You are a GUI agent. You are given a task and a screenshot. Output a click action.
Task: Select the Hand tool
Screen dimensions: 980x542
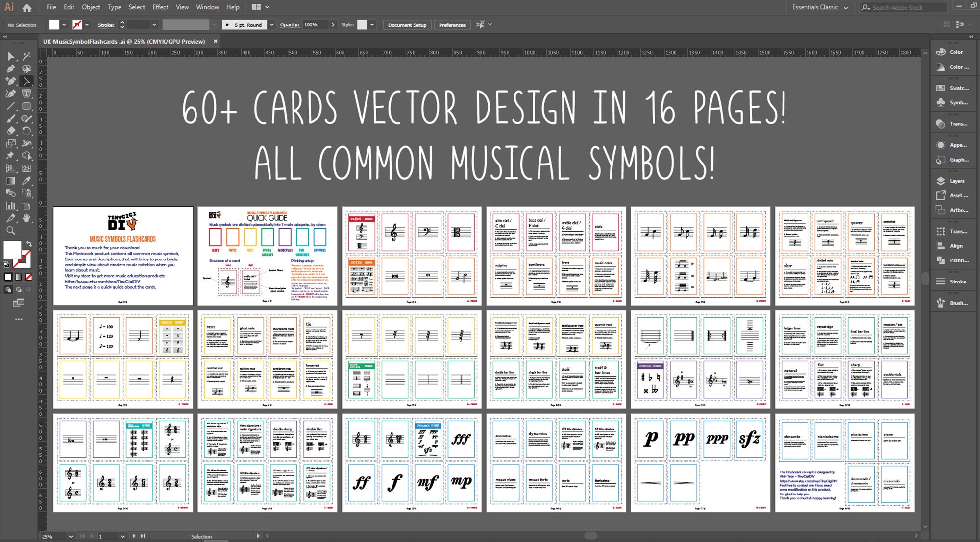pyautogui.click(x=27, y=217)
